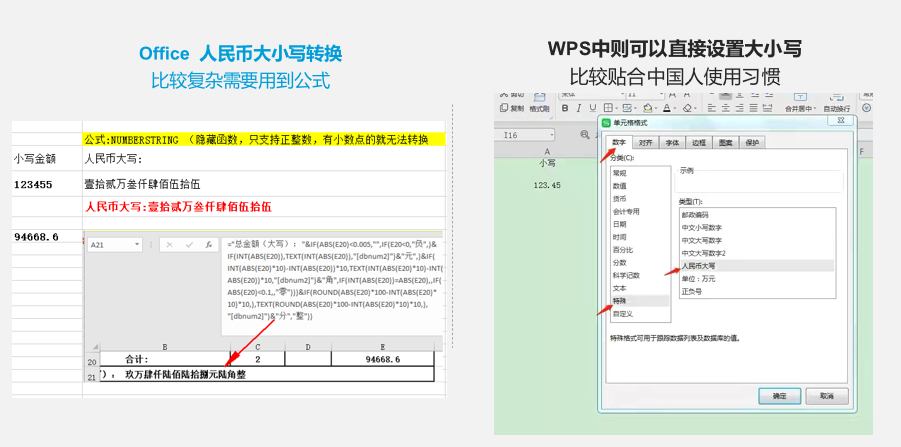Select 会计专用 in category list
Image resolution: width=901 pixels, height=447 pixels.
click(640, 211)
